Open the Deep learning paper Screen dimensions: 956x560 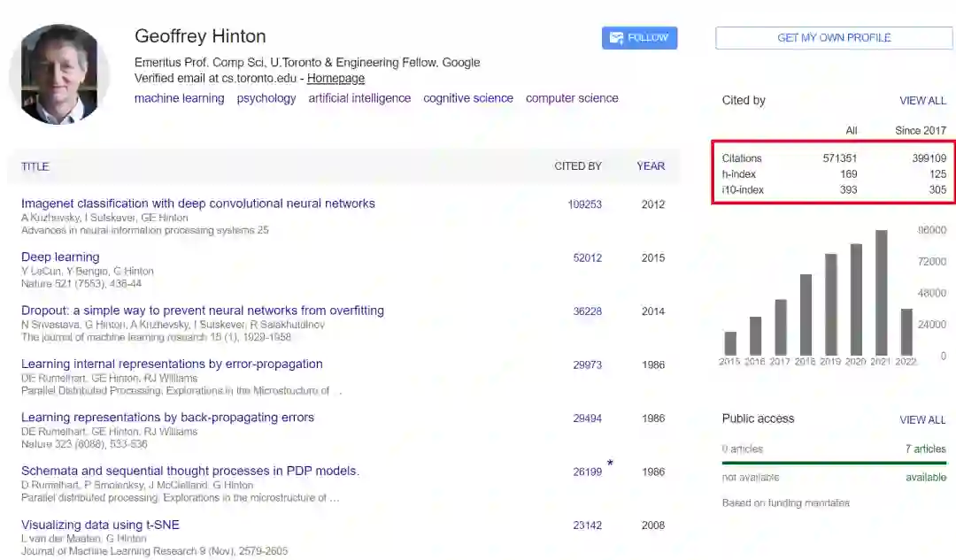(x=60, y=257)
